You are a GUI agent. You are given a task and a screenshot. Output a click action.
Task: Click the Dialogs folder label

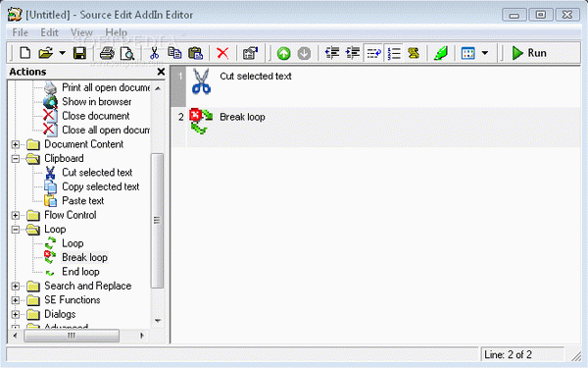tap(60, 314)
